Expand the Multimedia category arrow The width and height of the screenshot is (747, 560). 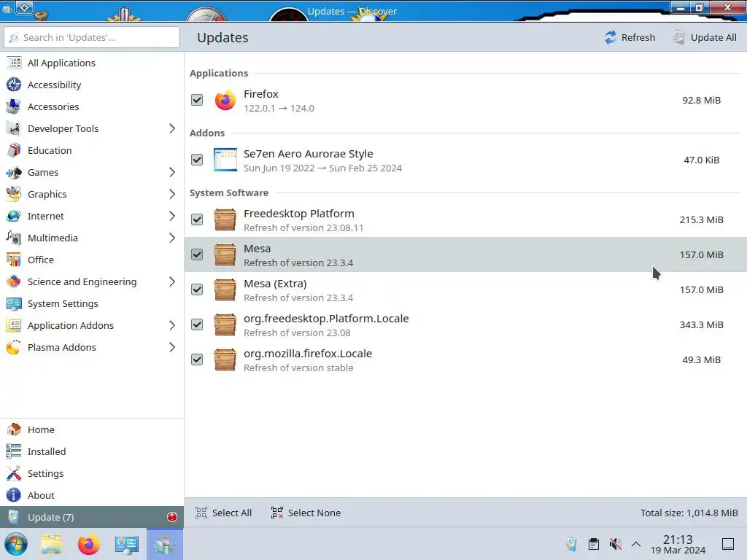[172, 238]
